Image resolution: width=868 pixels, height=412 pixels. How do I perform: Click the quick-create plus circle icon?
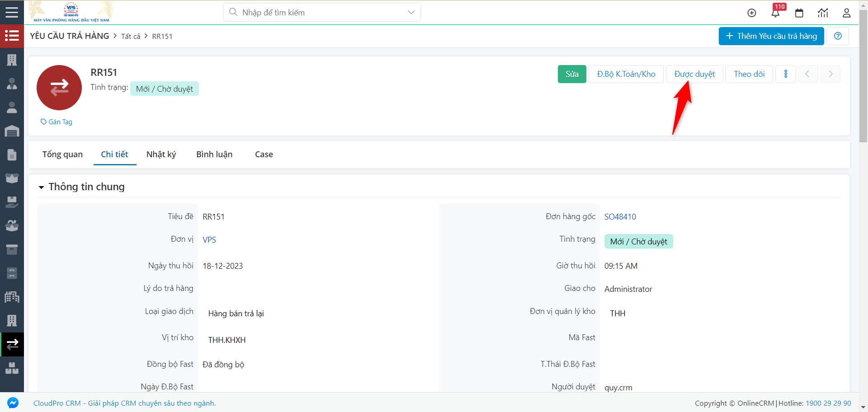(x=751, y=13)
